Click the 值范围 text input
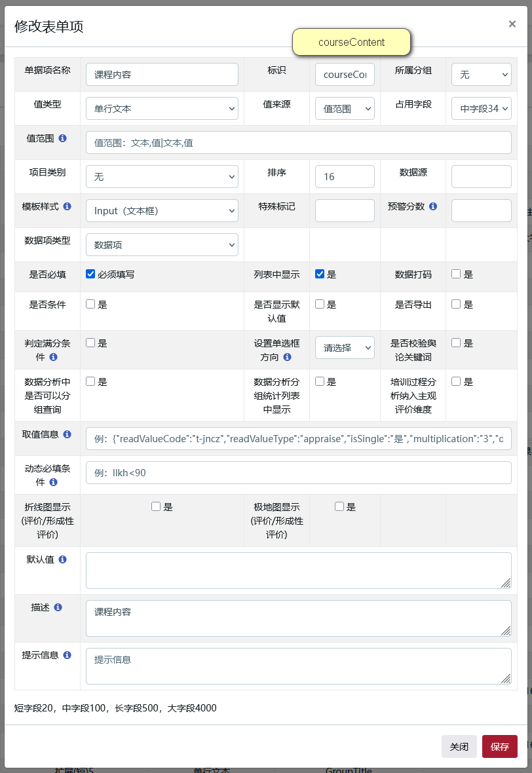The image size is (532, 773). point(298,142)
